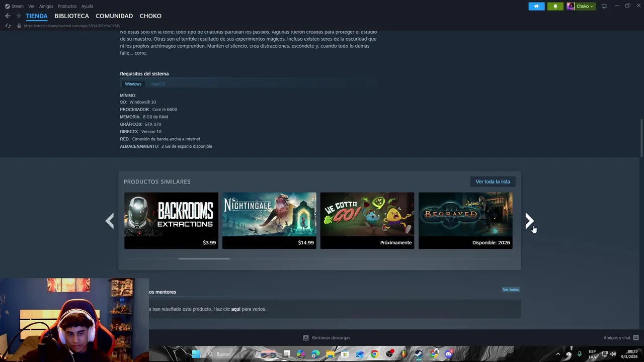Image resolution: width=644 pixels, height=362 pixels.
Task: Open the Productos menu
Action: pos(67,6)
